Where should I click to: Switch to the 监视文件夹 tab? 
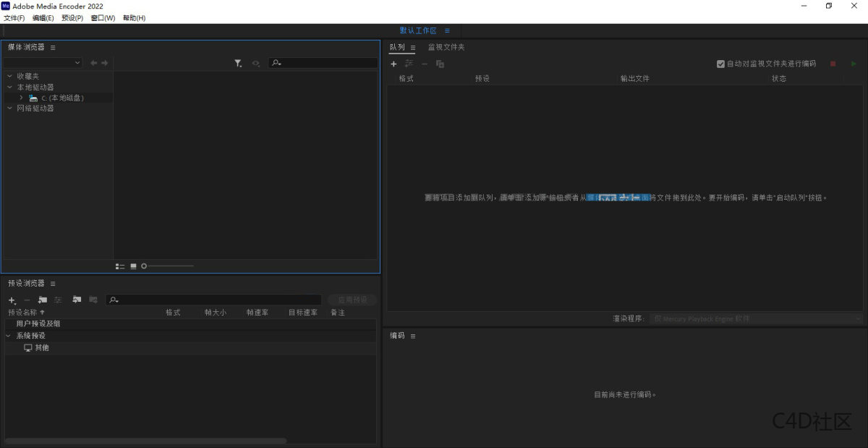pos(446,47)
